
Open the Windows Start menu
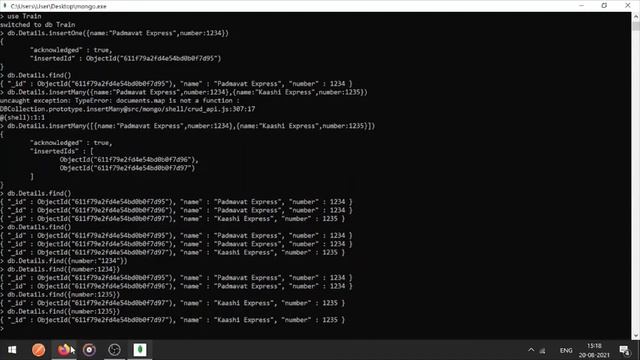click(12, 350)
